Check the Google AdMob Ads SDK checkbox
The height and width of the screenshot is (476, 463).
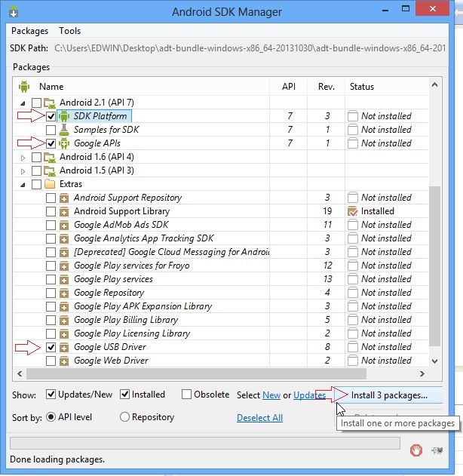coord(51,226)
